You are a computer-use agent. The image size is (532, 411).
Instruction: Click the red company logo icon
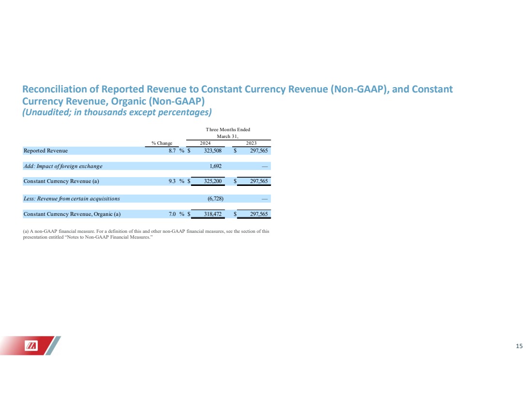[31, 346]
